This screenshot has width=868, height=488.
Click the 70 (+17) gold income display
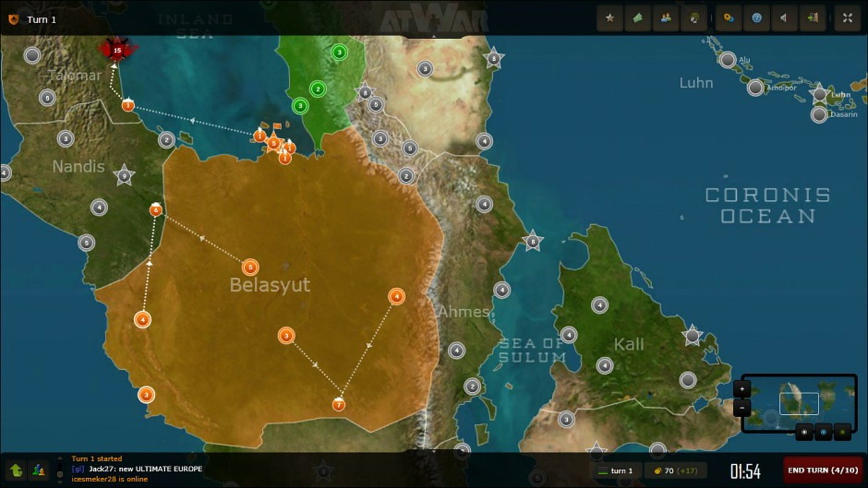[x=676, y=470]
